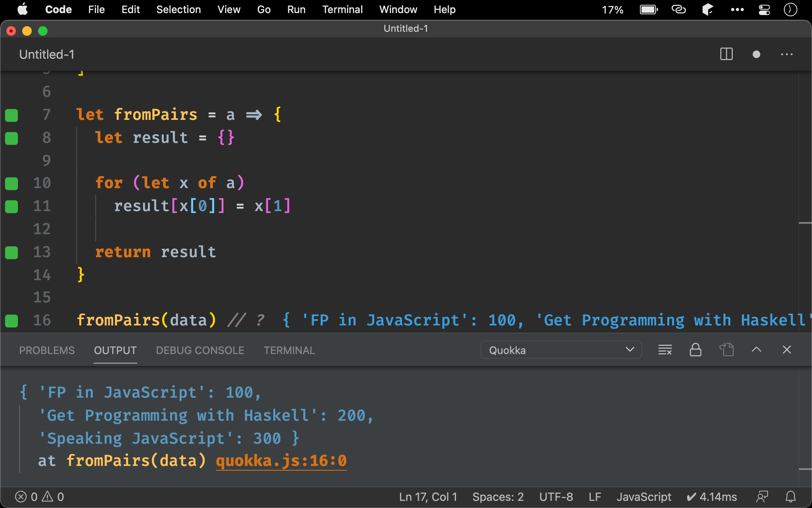Clear the output panel

[x=665, y=350]
